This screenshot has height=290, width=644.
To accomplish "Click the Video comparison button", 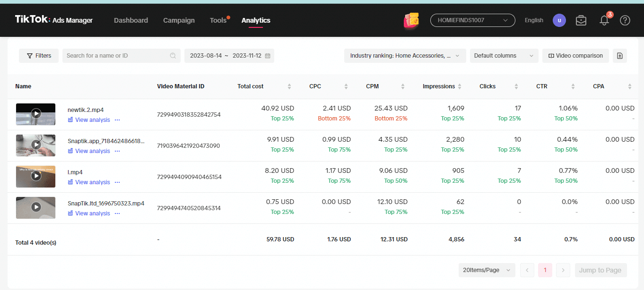I will click(575, 56).
